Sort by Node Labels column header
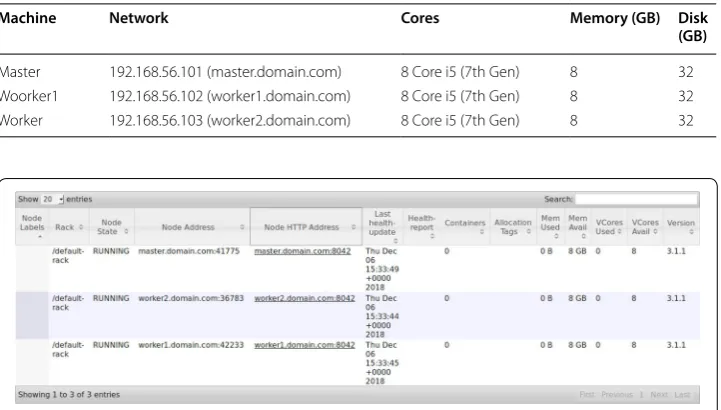 click(32, 227)
